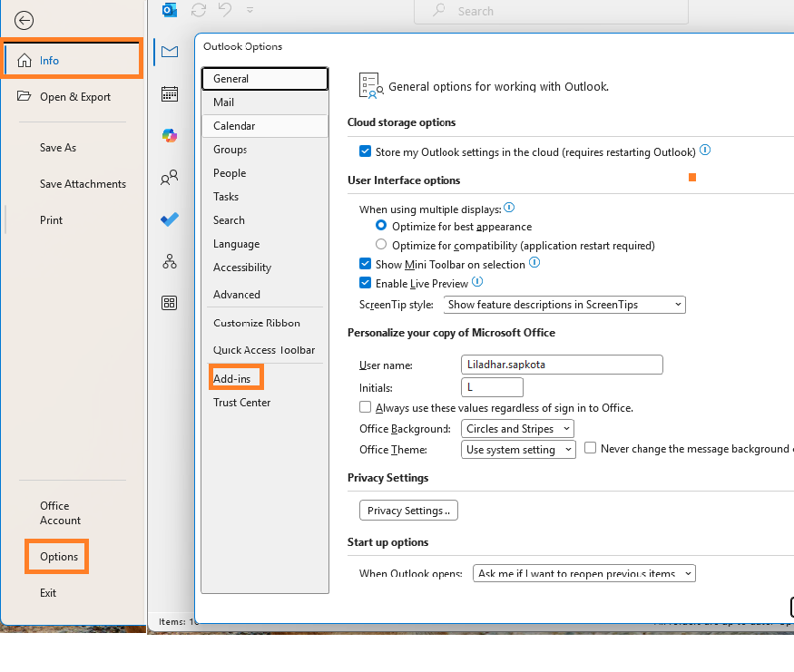Screen dimensions: 794x672
Task: Select Mail category in Outlook Options
Action: tap(265, 102)
